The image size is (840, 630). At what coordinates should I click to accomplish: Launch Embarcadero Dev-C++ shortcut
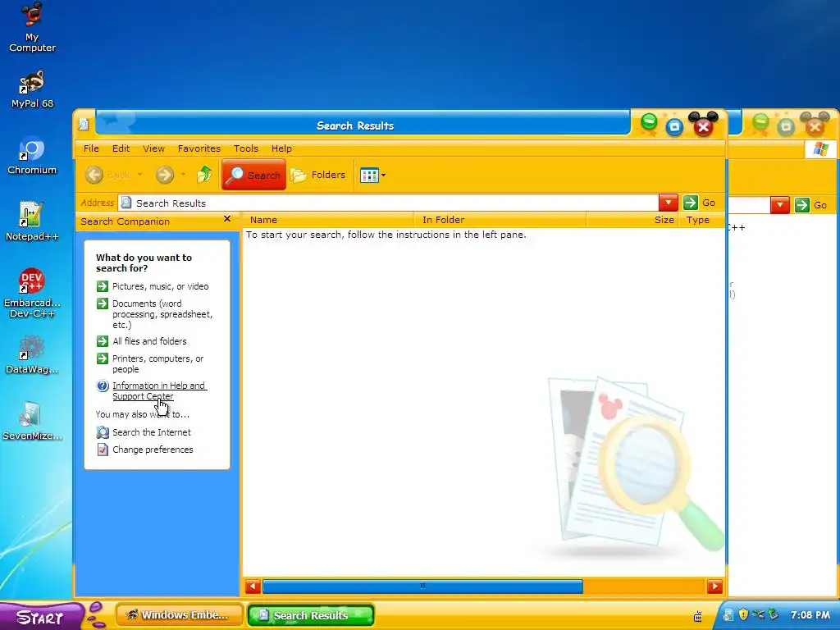32,293
